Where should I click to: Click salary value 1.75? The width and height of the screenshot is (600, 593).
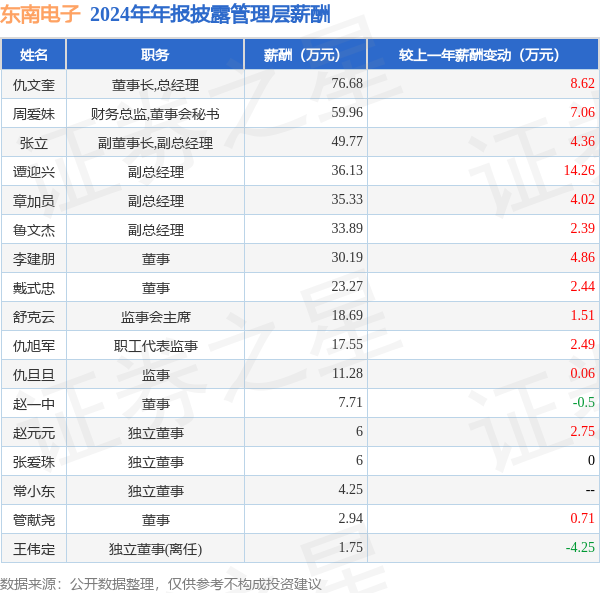pyautogui.click(x=350, y=548)
